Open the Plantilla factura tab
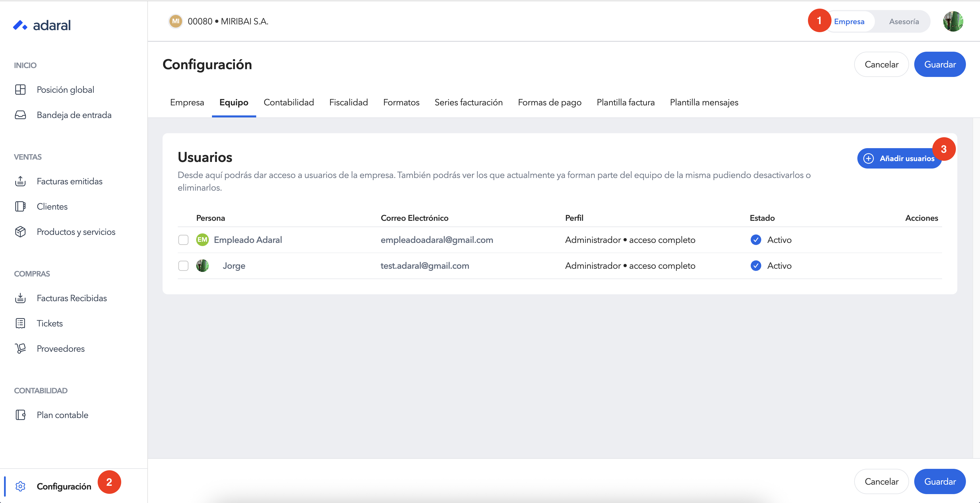Viewport: 980px width, 503px height. pyautogui.click(x=626, y=102)
